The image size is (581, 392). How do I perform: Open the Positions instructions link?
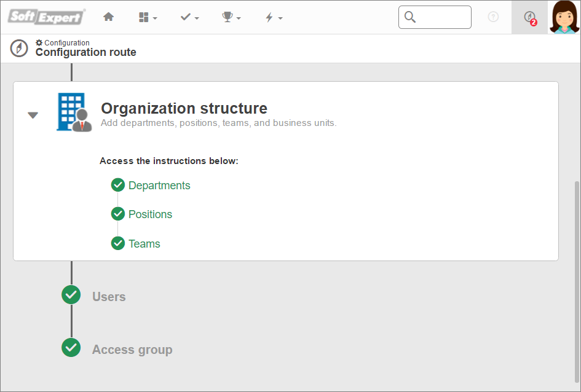tap(150, 214)
